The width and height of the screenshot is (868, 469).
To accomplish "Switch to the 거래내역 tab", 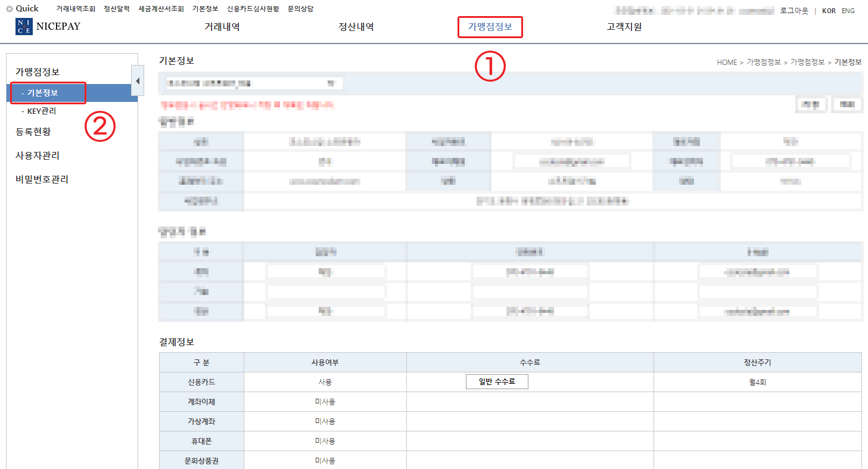I will (x=222, y=26).
